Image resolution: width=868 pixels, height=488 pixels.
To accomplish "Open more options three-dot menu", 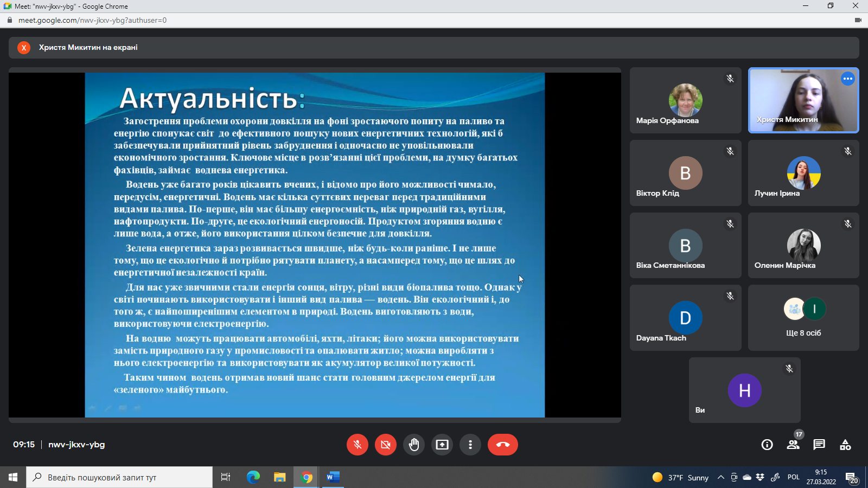I will pyautogui.click(x=470, y=445).
